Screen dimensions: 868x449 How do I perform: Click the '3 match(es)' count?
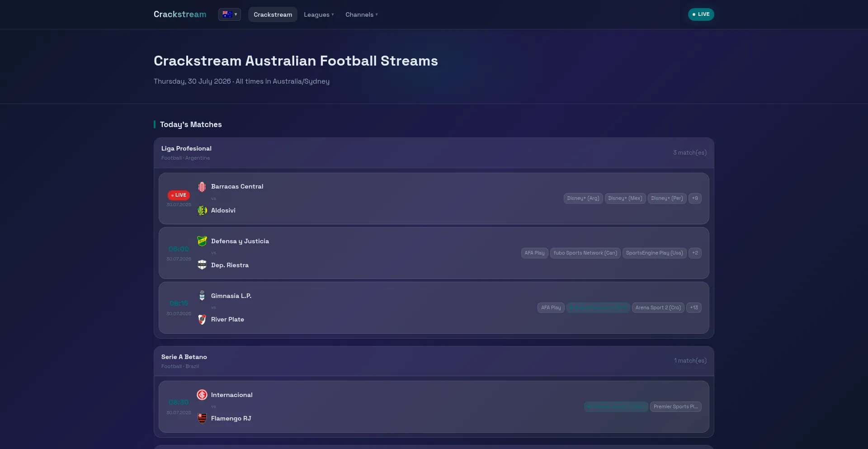[690, 153]
